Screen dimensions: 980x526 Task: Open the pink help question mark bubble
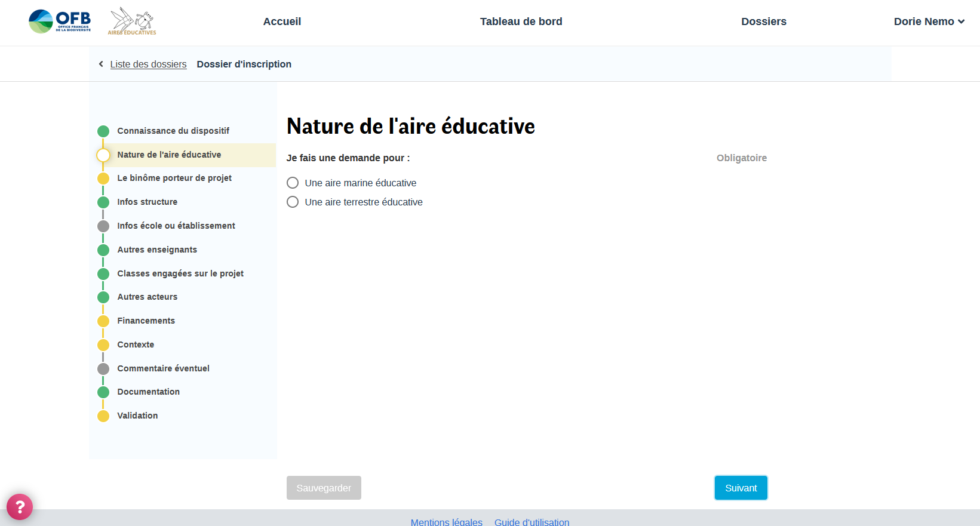[x=20, y=507]
